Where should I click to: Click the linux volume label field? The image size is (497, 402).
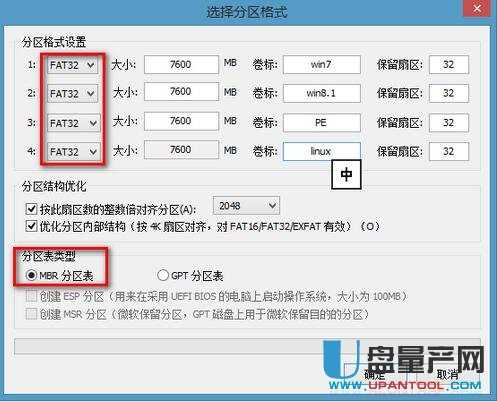pos(322,152)
